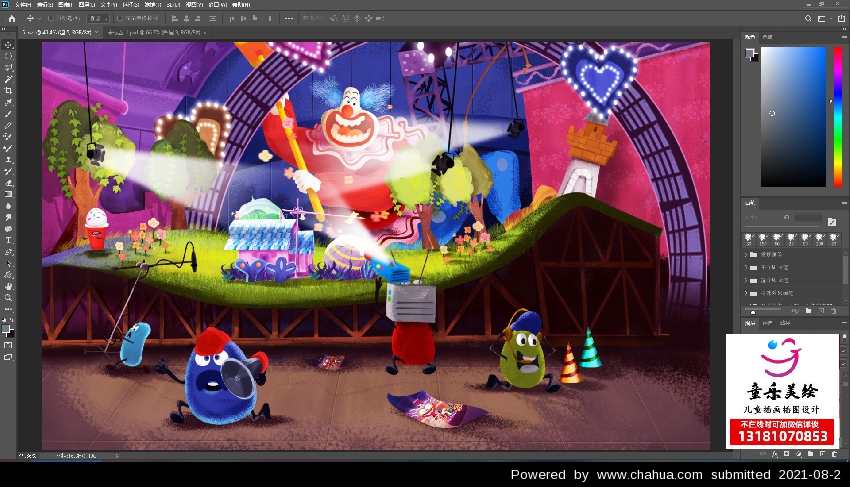Switch to the 通道 (Channels) tab

pyautogui.click(x=767, y=323)
